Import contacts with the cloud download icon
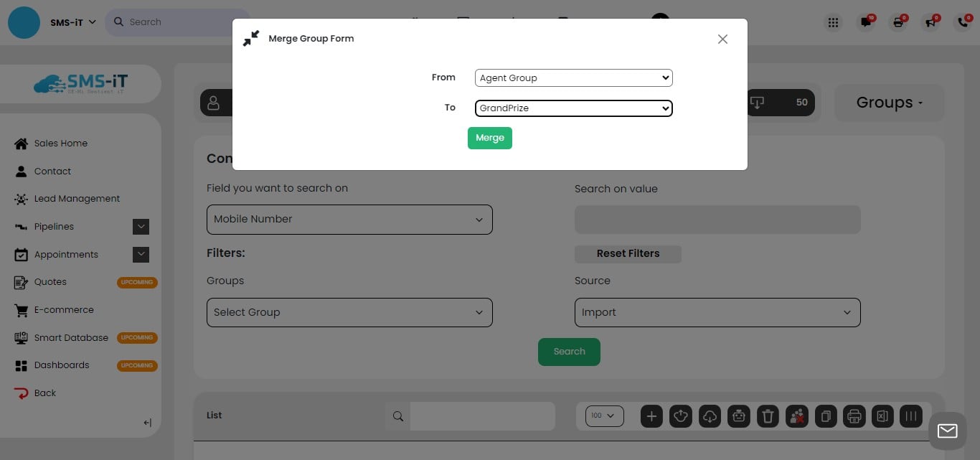This screenshot has width=980, height=460. tap(710, 416)
